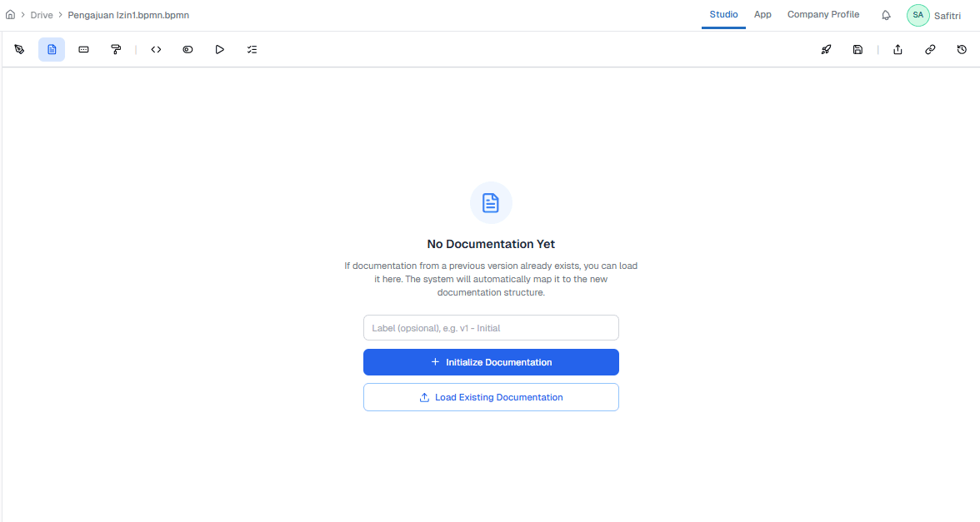Click the version label input field
The image size is (980, 522).
click(x=490, y=327)
